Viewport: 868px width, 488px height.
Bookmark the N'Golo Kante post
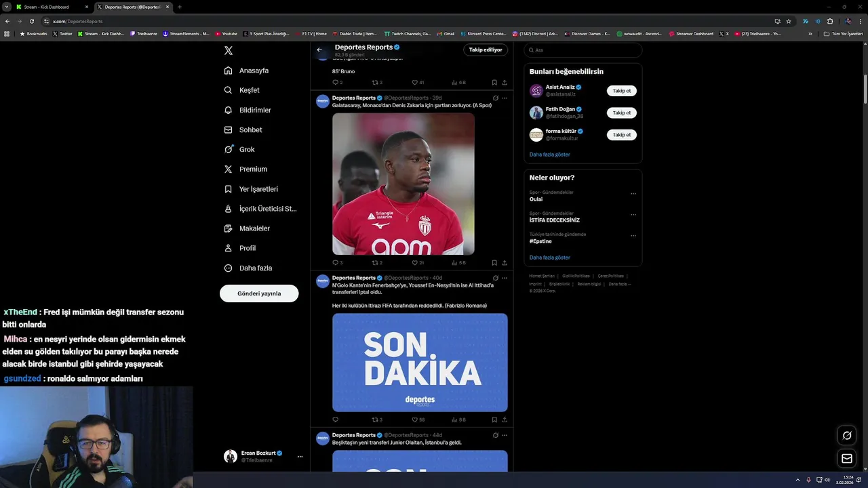(x=494, y=420)
